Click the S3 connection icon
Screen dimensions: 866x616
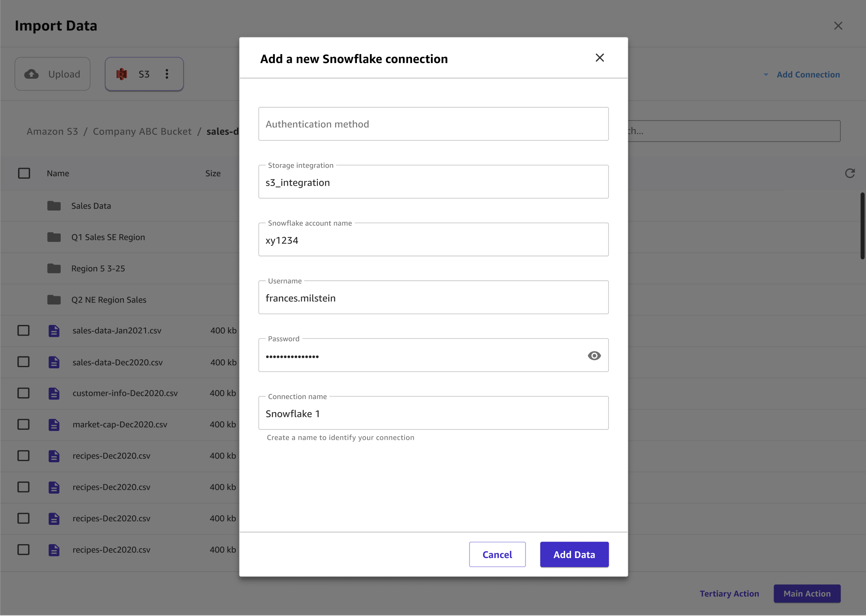click(121, 73)
